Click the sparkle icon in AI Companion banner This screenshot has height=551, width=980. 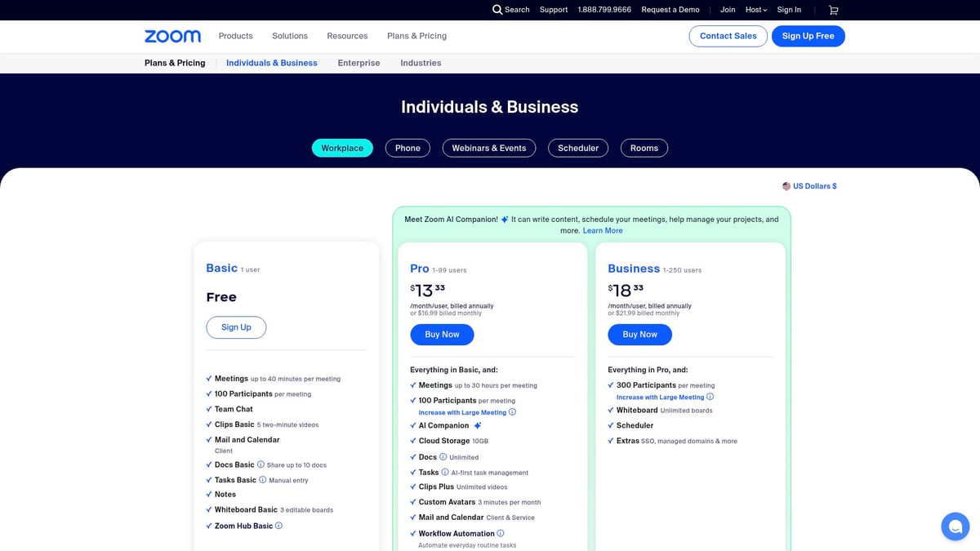point(503,219)
